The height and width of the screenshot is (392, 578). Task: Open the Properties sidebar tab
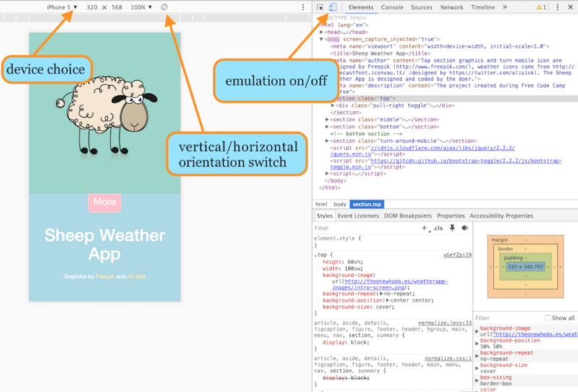pos(451,216)
